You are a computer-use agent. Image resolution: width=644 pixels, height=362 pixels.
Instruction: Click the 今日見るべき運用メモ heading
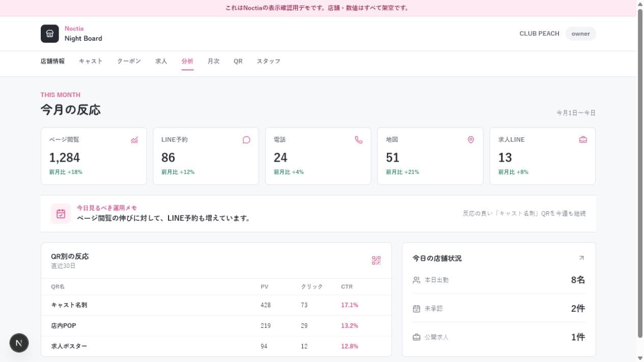pyautogui.click(x=107, y=208)
